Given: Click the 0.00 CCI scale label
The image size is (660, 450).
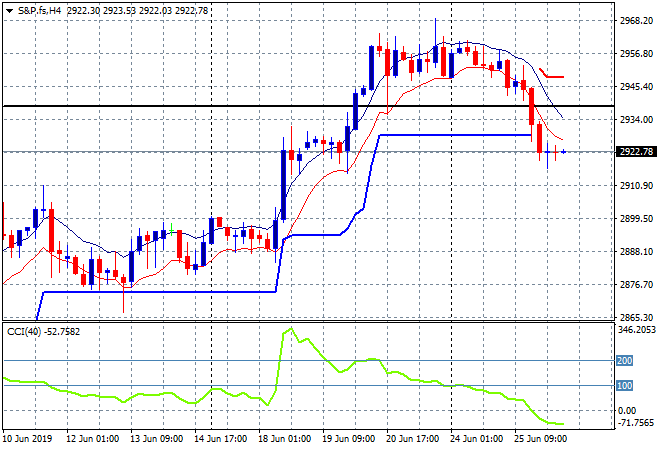Looking at the screenshot, I should (x=628, y=410).
